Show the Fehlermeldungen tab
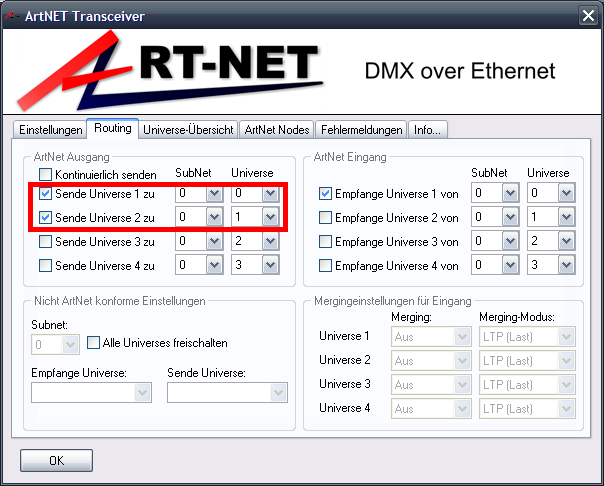 pyautogui.click(x=361, y=130)
